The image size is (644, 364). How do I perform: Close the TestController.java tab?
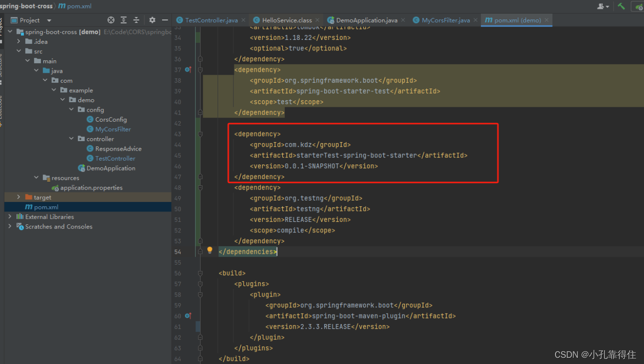243,20
